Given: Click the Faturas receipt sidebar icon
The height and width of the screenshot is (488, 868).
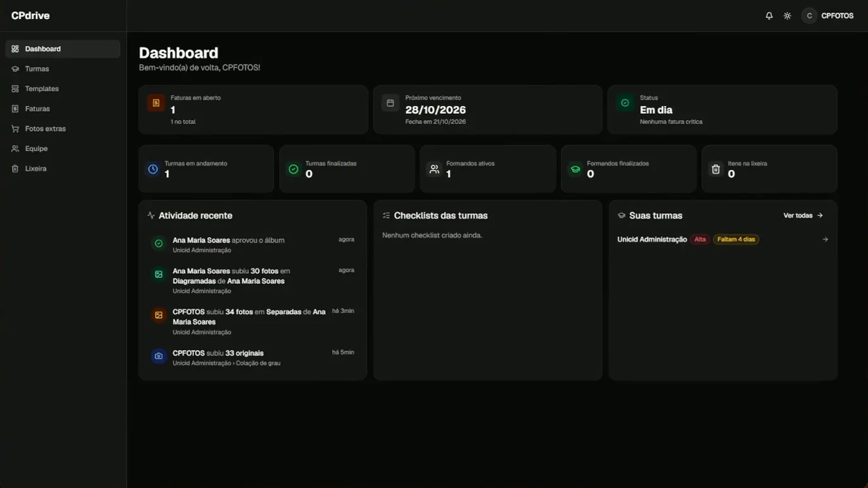Looking at the screenshot, I should click(15, 109).
